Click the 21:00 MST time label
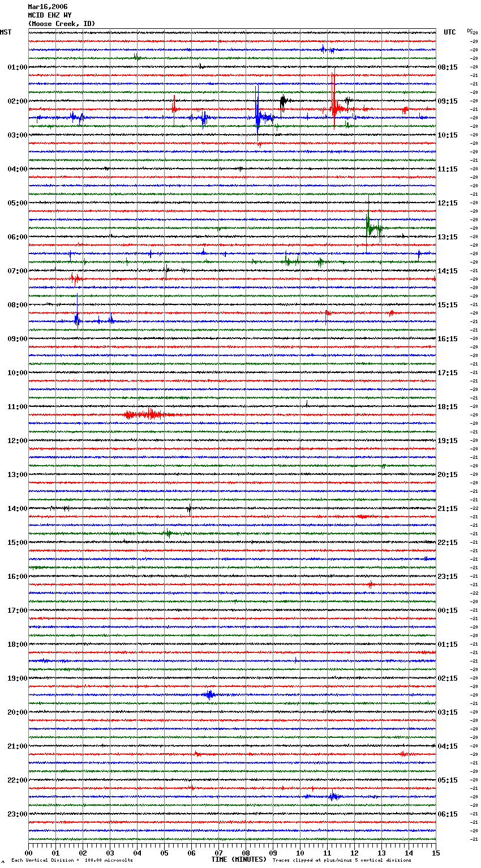The height and width of the screenshot is (868, 481). pyautogui.click(x=17, y=746)
